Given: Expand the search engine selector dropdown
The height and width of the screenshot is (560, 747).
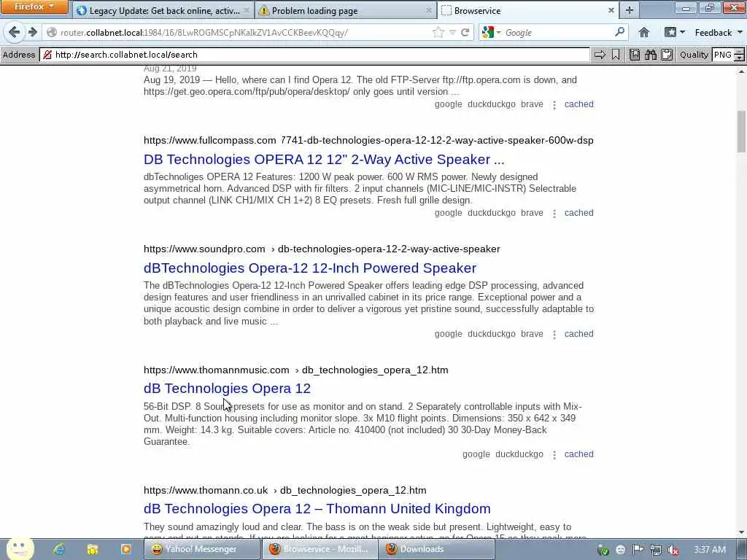Looking at the screenshot, I should (x=499, y=32).
